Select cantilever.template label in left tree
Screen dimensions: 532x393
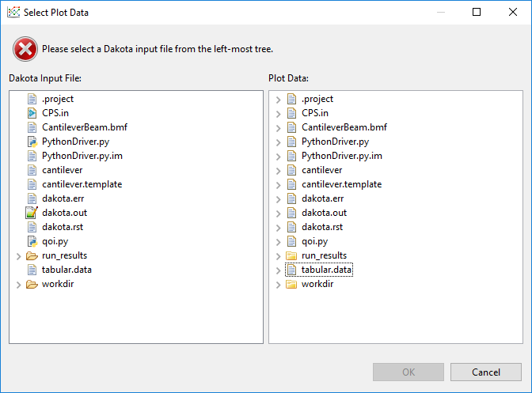[82, 184]
